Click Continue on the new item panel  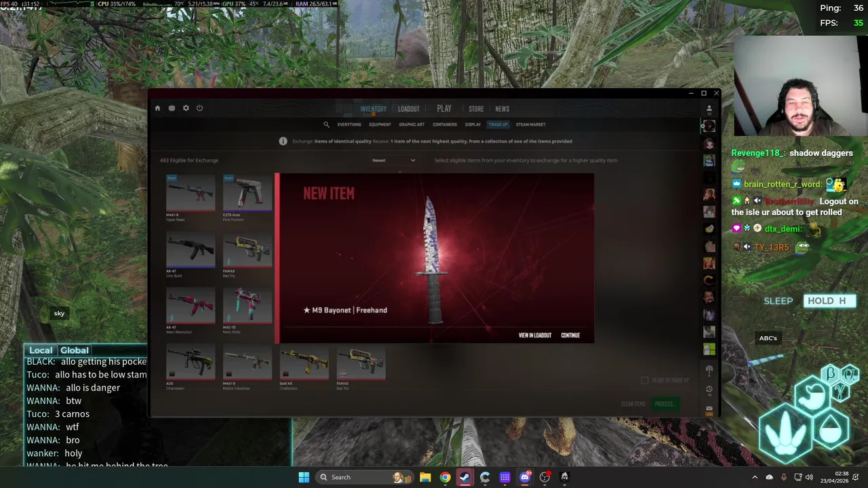[x=570, y=335]
